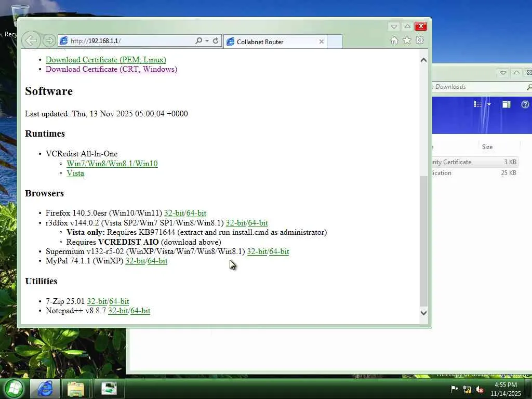Download r3dfox v144.0.2 64-bit
Viewport: 532px width, 399px height.
click(258, 223)
